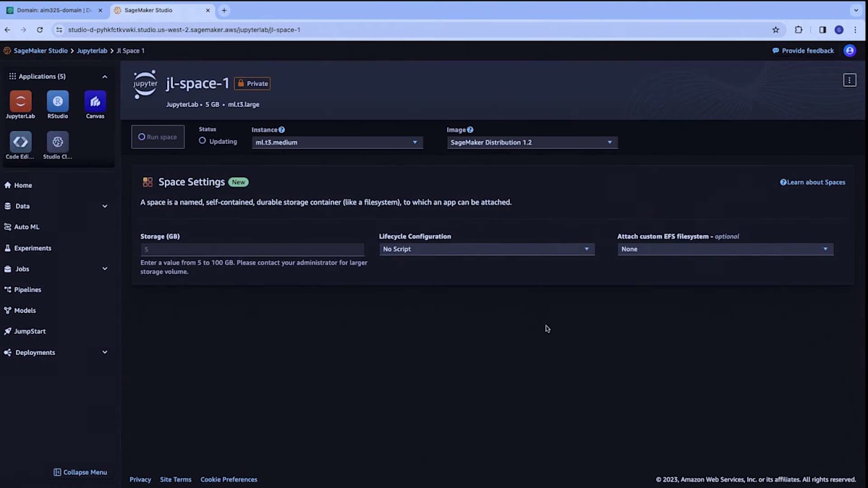Open Site Terms footer link
Viewport: 868px width, 488px height.
pyautogui.click(x=176, y=479)
